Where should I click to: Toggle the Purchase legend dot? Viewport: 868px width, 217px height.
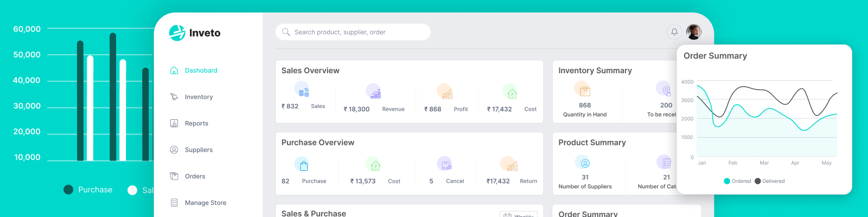click(x=68, y=189)
